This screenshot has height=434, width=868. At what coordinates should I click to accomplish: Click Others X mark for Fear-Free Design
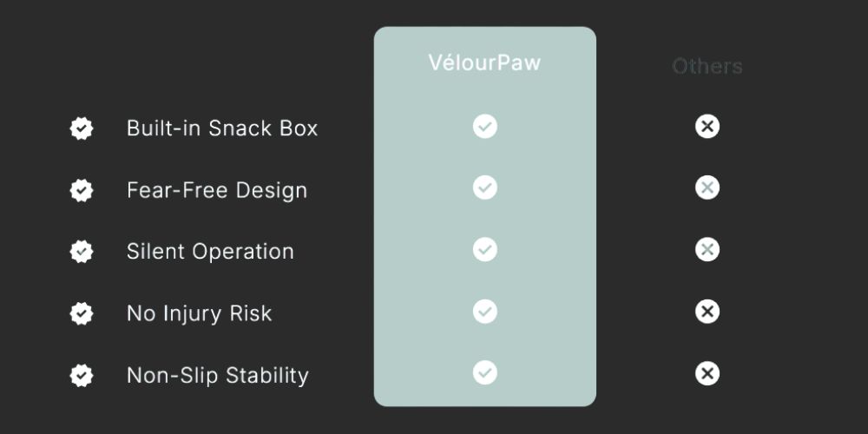click(707, 187)
